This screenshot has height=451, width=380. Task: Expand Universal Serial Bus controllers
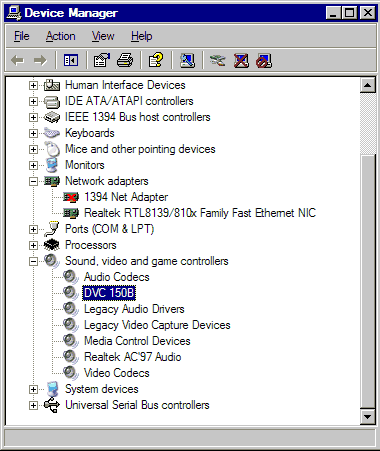[33, 405]
